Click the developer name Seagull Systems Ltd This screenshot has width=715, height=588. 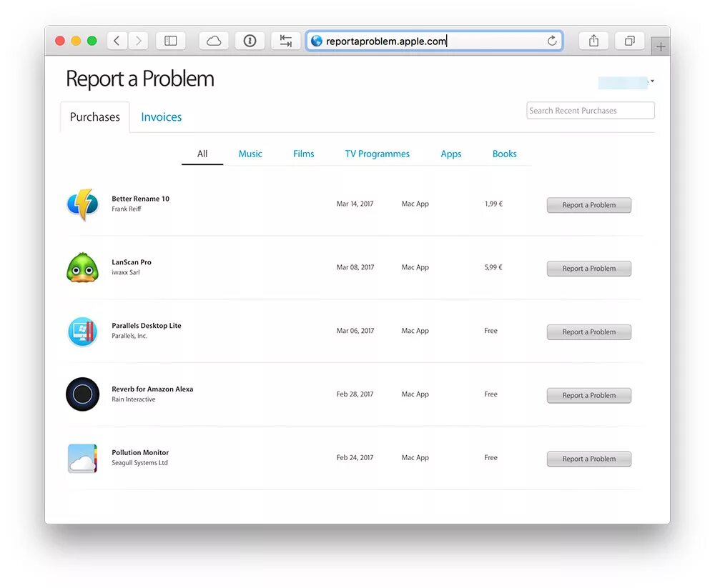[x=139, y=462]
